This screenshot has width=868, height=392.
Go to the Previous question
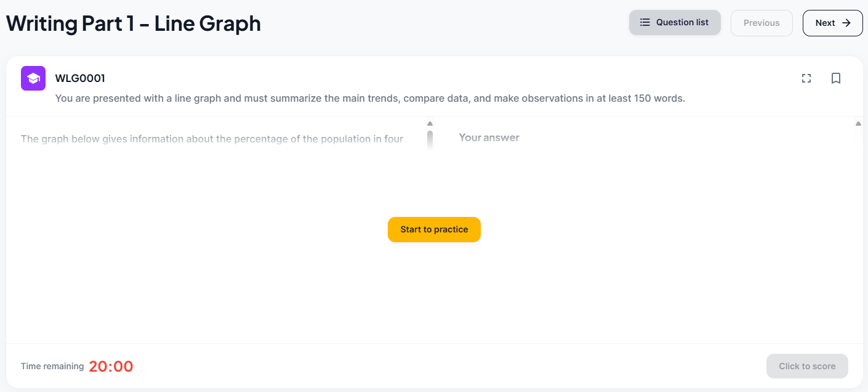[x=762, y=23]
